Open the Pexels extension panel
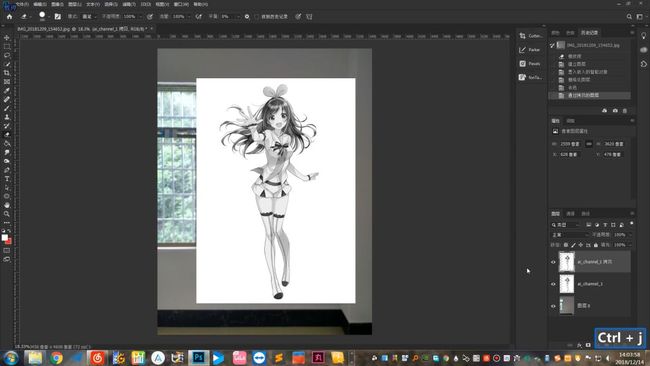650x366 pixels. [530, 63]
